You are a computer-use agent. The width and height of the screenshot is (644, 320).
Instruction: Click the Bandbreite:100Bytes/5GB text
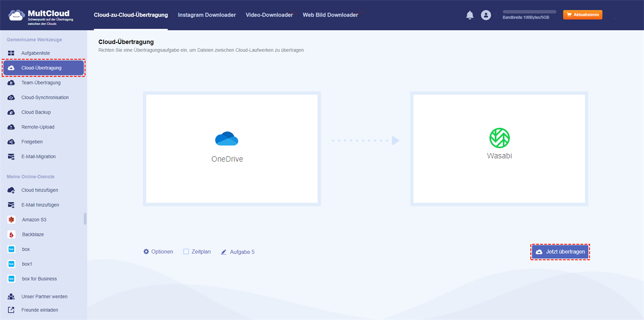click(x=526, y=18)
